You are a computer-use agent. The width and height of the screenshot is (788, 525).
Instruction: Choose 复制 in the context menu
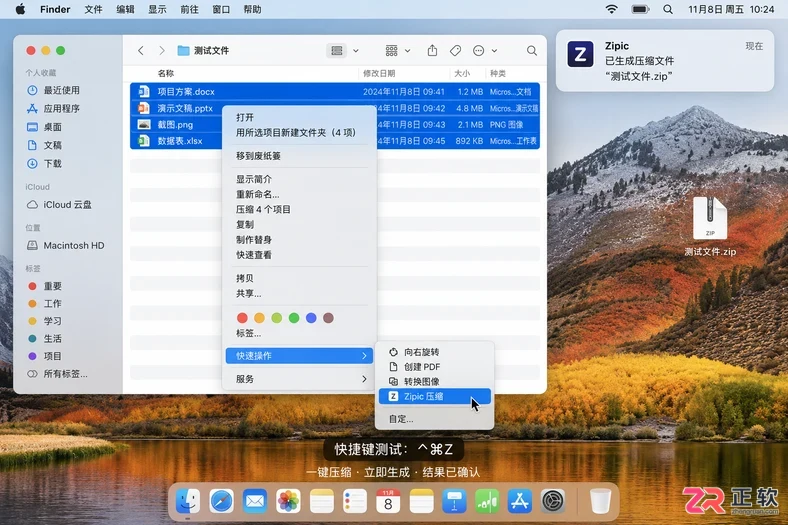(300, 225)
